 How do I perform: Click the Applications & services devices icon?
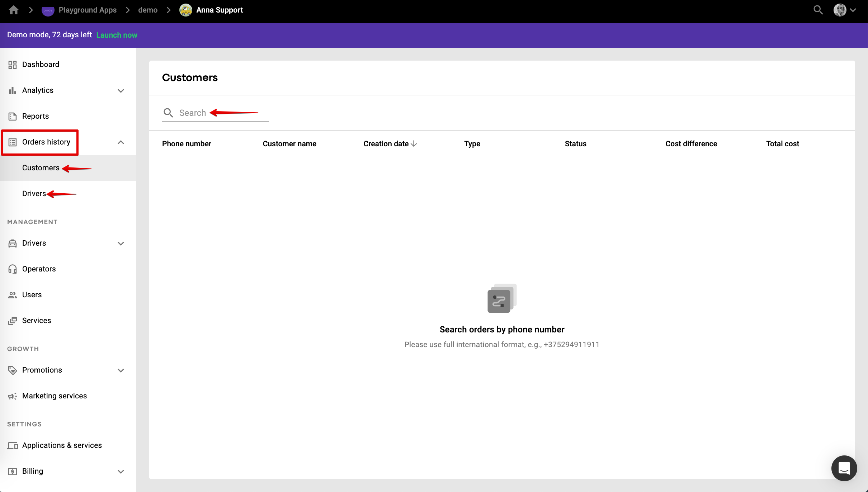click(x=13, y=445)
